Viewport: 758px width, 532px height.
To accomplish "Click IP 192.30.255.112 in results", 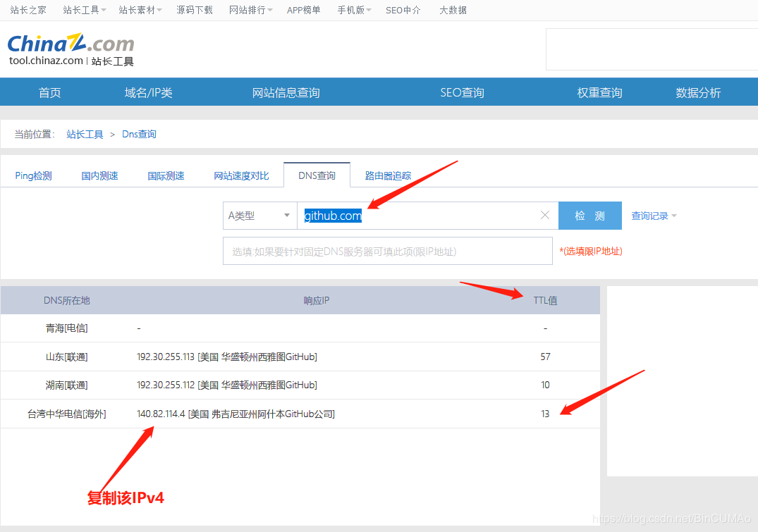I will pyautogui.click(x=165, y=385).
